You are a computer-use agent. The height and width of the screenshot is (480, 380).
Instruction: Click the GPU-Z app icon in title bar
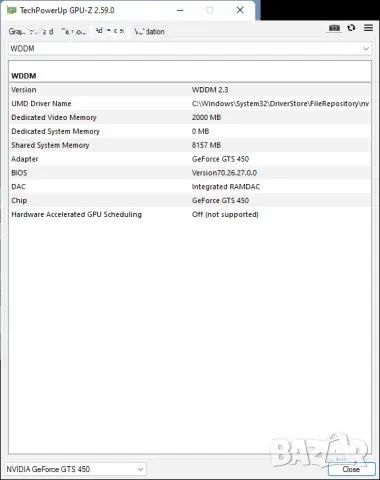click(11, 10)
